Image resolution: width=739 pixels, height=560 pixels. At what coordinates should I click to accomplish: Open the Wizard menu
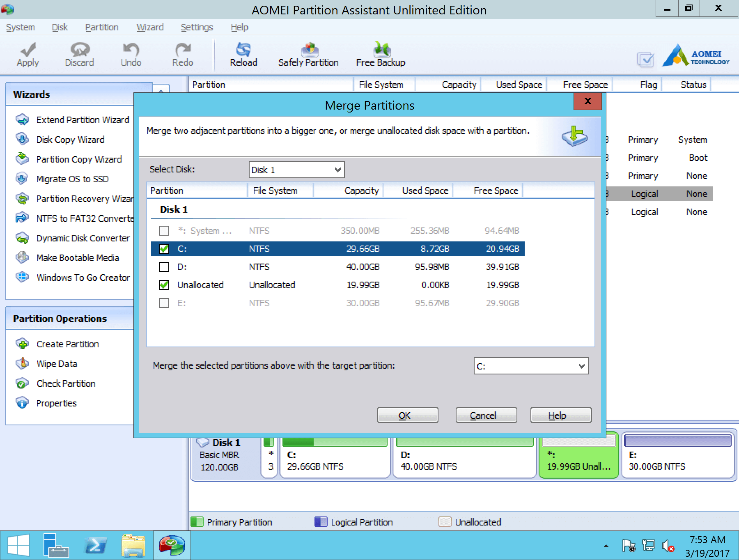[x=150, y=27]
